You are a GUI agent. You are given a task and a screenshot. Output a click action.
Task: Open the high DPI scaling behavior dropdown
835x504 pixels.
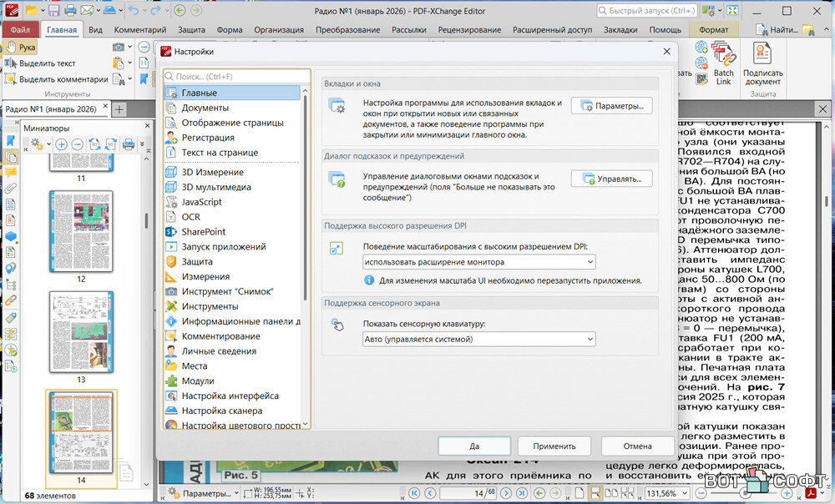click(478, 262)
